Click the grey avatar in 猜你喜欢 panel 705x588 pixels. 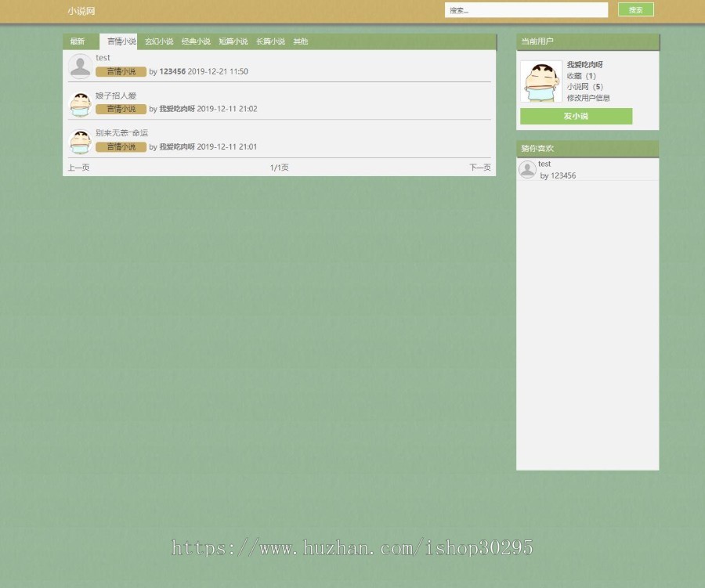[527, 169]
